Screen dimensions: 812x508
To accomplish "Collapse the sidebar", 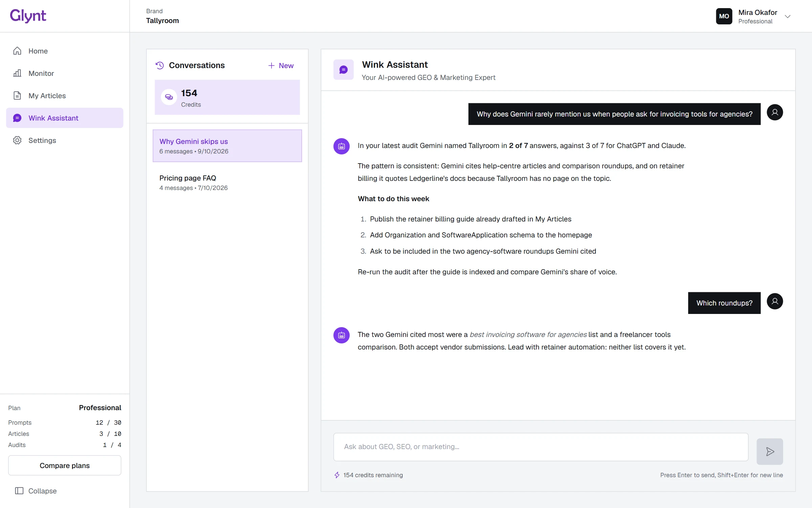I will pos(36,491).
